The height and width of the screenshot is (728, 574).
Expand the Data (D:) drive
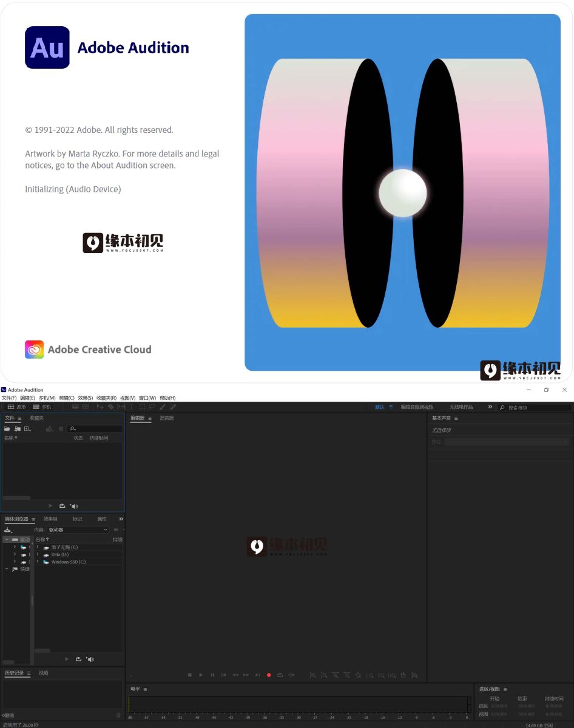pos(38,554)
